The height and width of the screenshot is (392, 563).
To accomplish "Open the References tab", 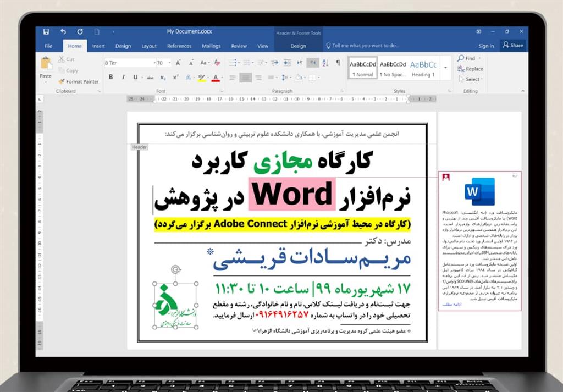I will coord(179,46).
